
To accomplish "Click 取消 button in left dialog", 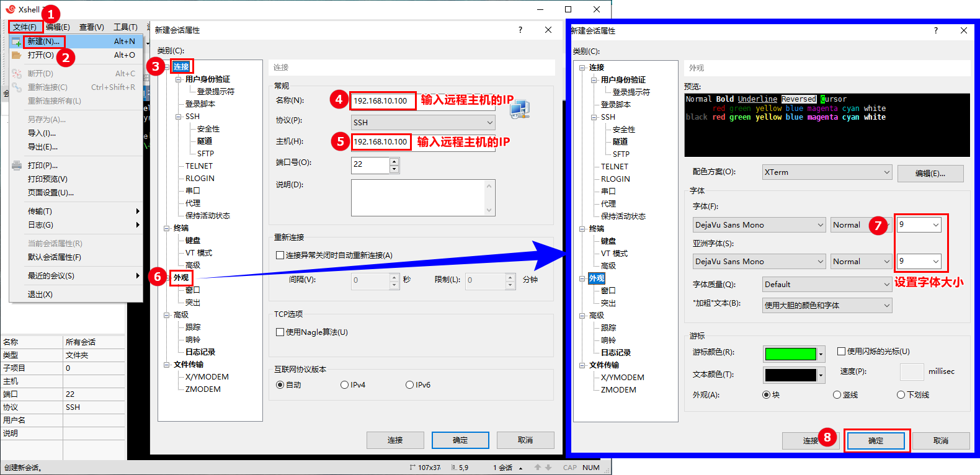I will point(525,440).
